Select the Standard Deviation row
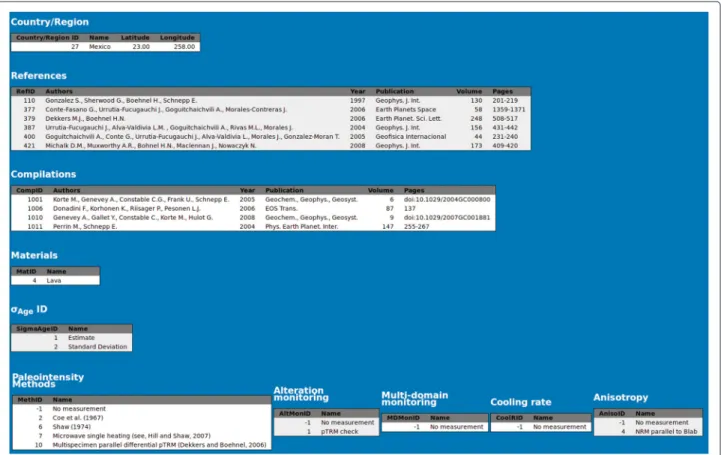This screenshot has width=721, height=455. [x=72, y=347]
